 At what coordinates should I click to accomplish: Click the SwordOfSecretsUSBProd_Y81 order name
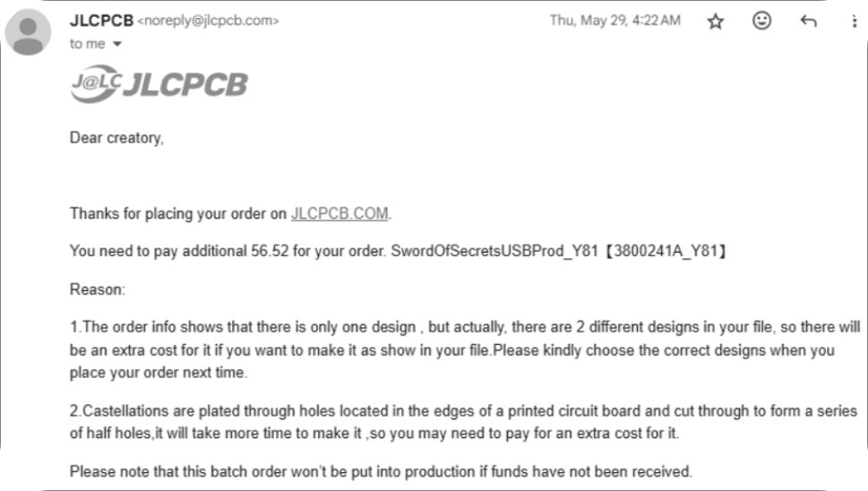click(x=494, y=252)
